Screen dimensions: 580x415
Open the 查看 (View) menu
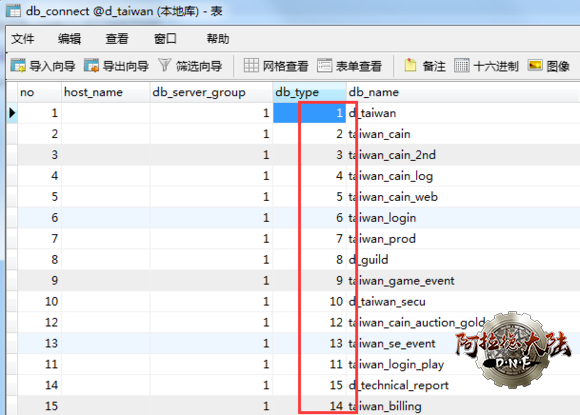(117, 38)
